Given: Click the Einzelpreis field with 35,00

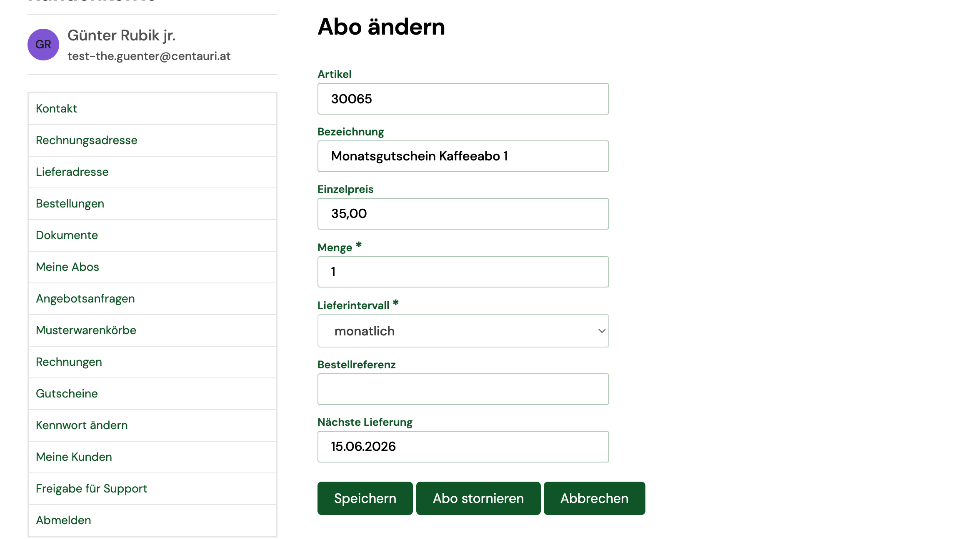Looking at the screenshot, I should tap(463, 214).
